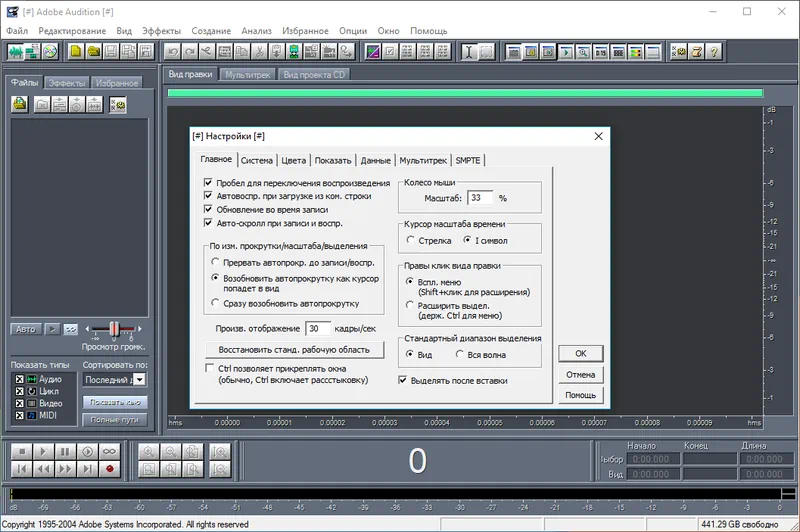Click the question mark Help toolbar icon

(x=713, y=52)
